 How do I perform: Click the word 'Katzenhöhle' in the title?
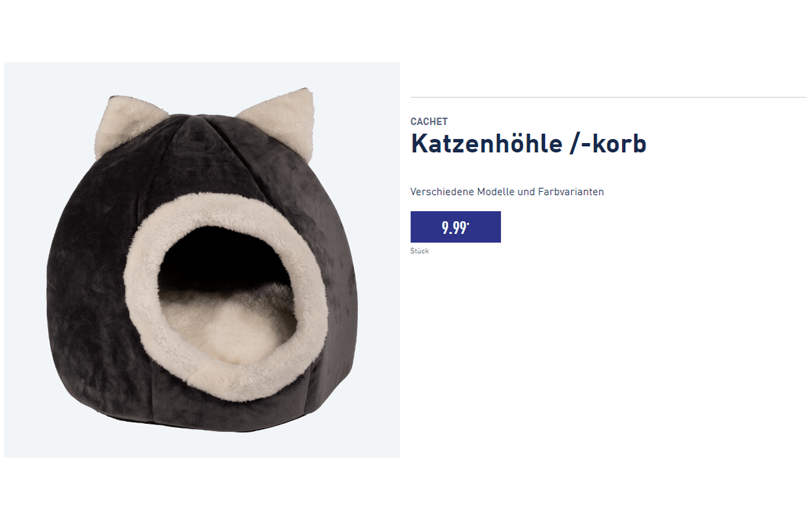click(486, 144)
